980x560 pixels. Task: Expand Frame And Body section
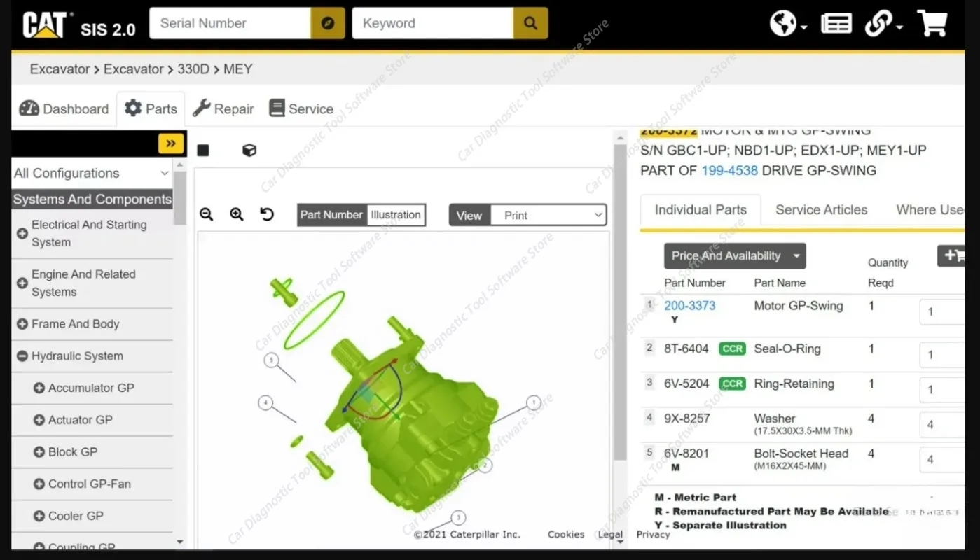pos(22,324)
